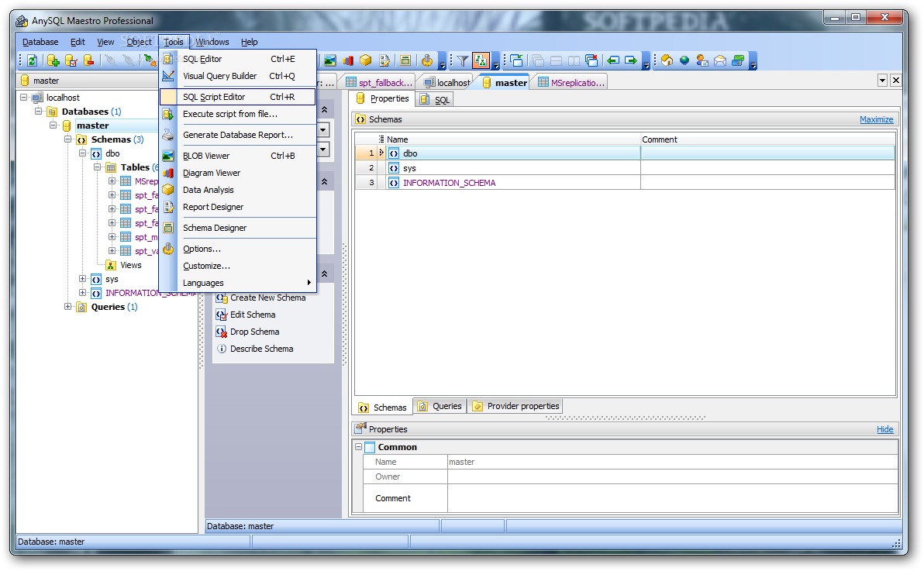Screen dimensions: 924x571
Task: Open the Object menu
Action: [x=139, y=42]
